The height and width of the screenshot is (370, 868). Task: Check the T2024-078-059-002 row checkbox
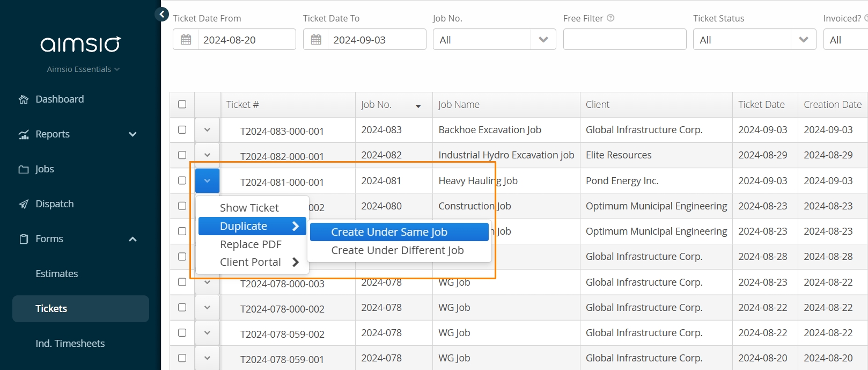[x=182, y=332]
